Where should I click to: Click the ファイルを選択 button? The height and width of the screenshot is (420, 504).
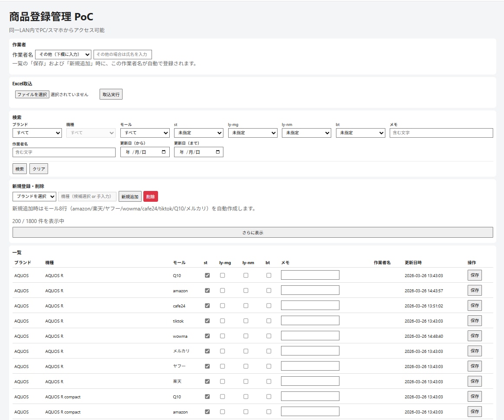click(32, 94)
